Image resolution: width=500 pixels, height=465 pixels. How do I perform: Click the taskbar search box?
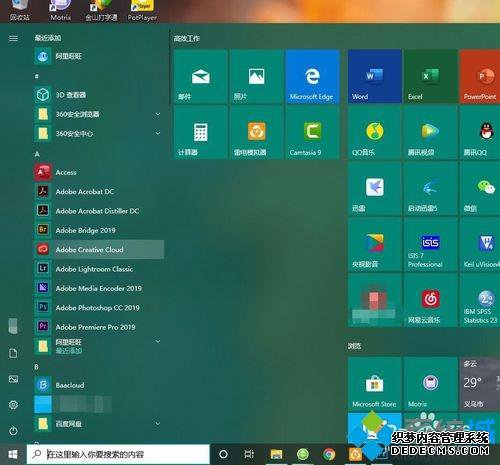point(118,454)
